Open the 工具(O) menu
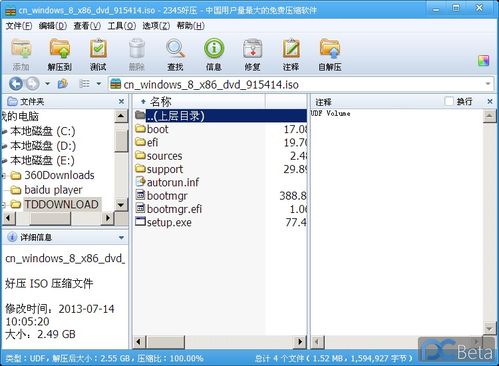499x366 pixels. [x=122, y=26]
